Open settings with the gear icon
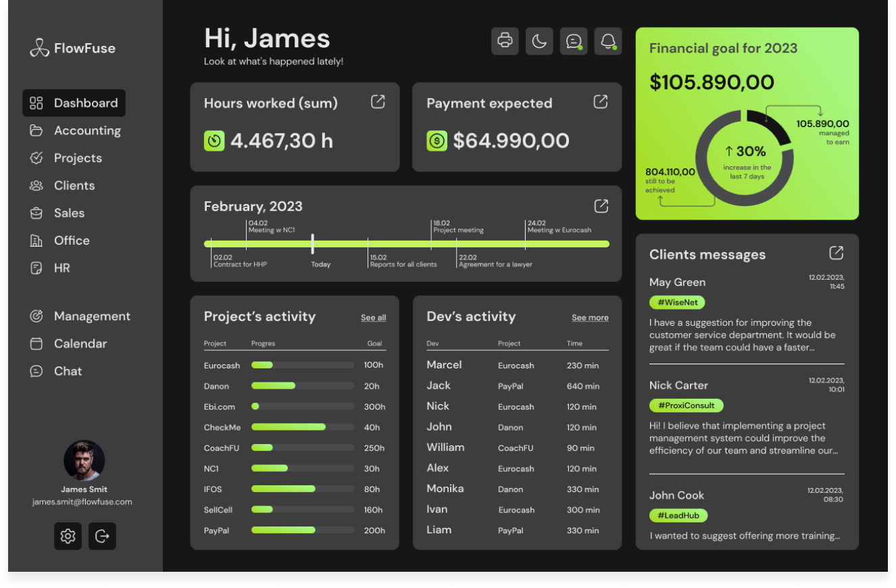The image size is (896, 588). pos(68,536)
